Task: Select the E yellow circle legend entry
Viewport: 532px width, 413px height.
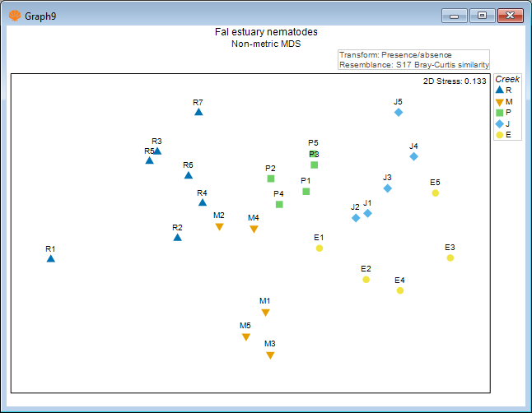Action: click(503, 134)
